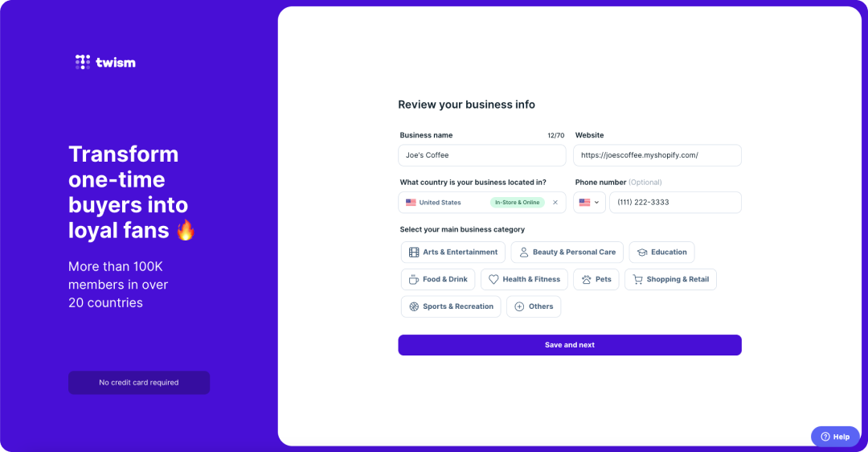This screenshot has width=868, height=452.
Task: Click the Save and next button
Action: point(570,344)
